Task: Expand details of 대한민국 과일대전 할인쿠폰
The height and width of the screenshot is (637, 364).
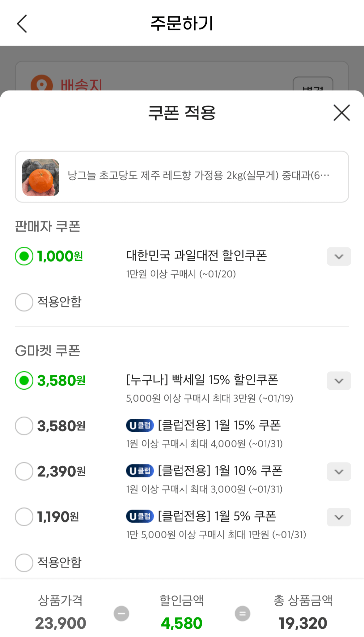Action: [339, 256]
